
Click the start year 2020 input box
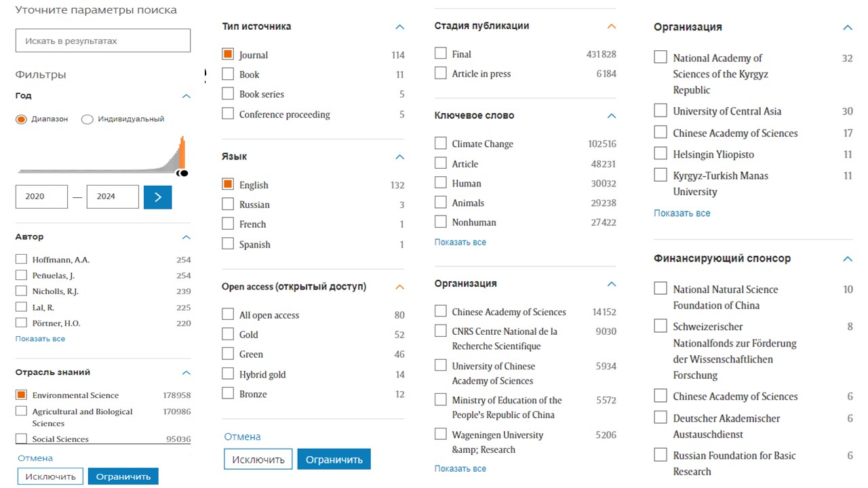click(x=41, y=197)
